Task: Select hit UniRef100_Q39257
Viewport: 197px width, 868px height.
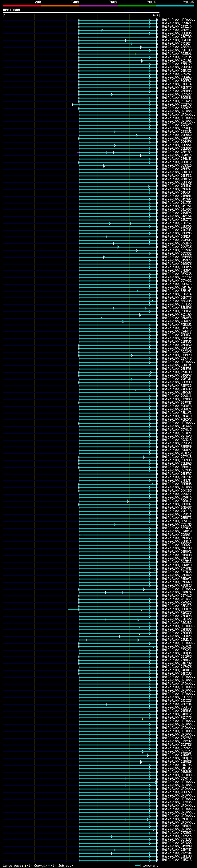Action: (177, 74)
